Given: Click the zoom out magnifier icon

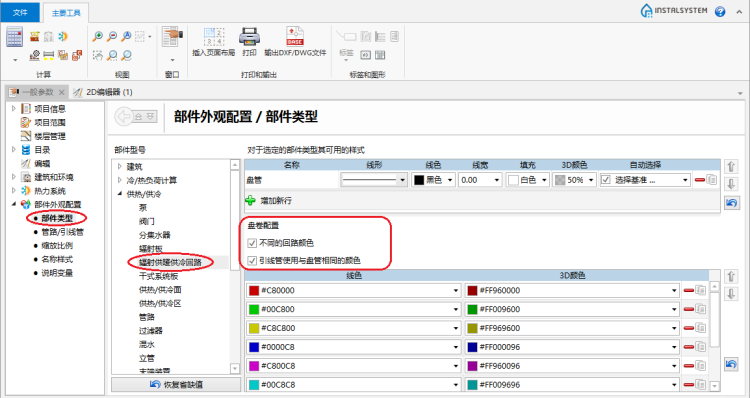Looking at the screenshot, I should point(112,36).
